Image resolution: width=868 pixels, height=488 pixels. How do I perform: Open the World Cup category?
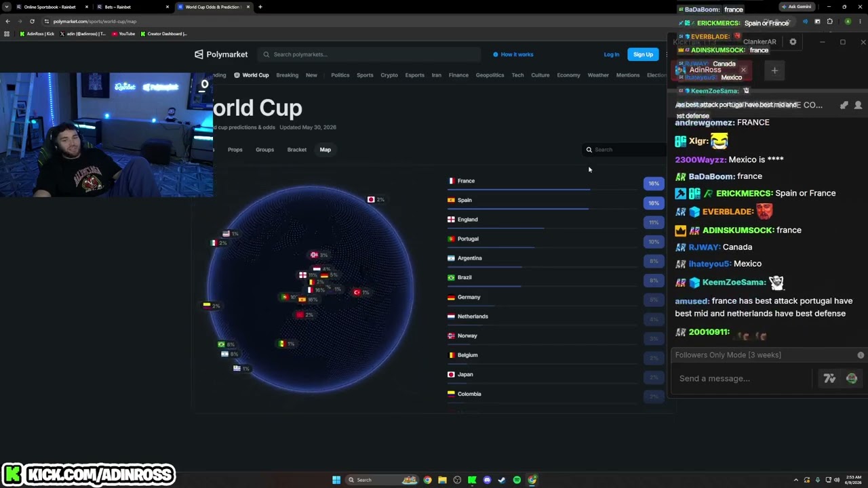click(252, 75)
